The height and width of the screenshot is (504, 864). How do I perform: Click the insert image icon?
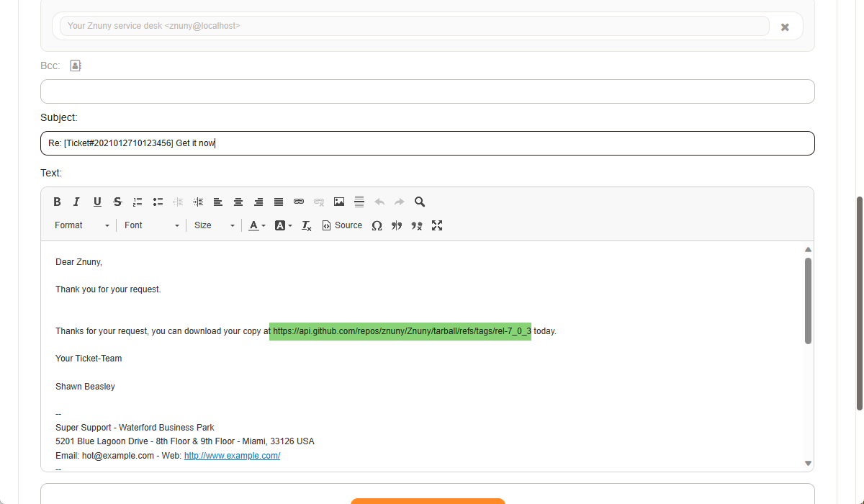339,202
